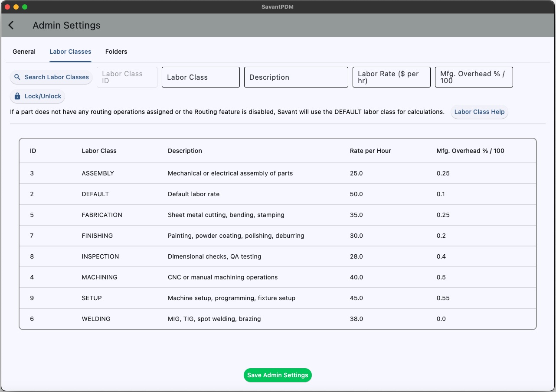The height and width of the screenshot is (392, 556).
Task: Click the Rate per Hour column header
Action: [x=370, y=151]
